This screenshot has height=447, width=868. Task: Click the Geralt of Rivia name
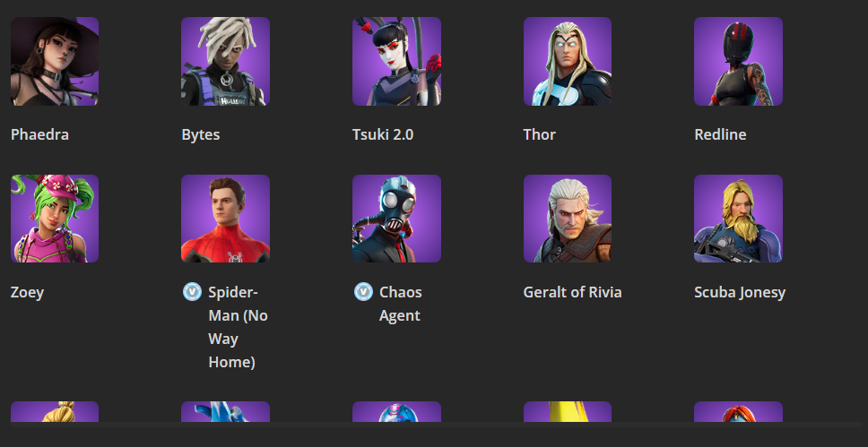[572, 292]
